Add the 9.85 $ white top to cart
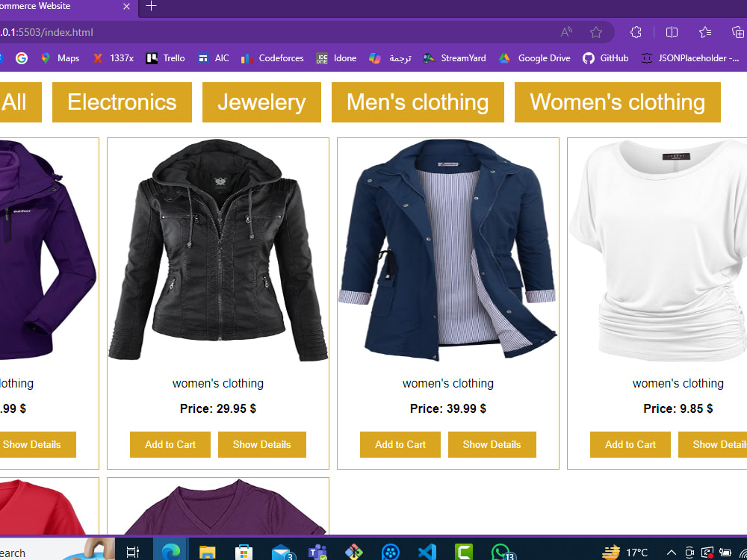Image resolution: width=747 pixels, height=560 pixels. pyautogui.click(x=630, y=445)
